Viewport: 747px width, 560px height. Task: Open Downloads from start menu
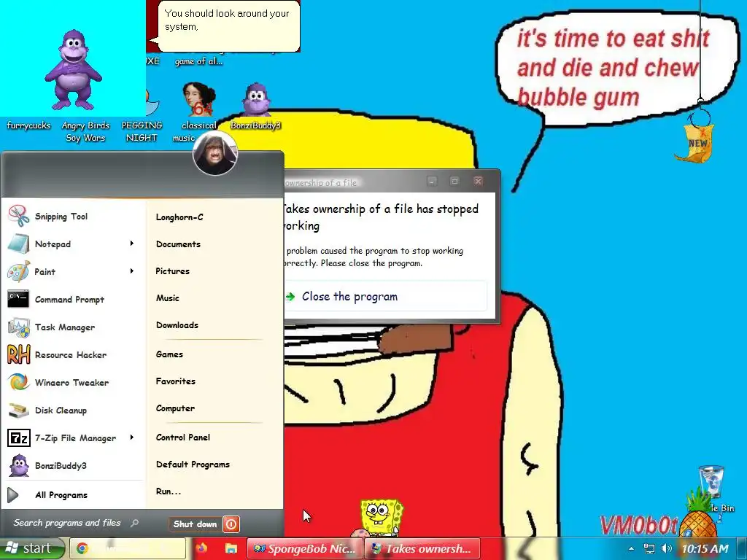177,325
